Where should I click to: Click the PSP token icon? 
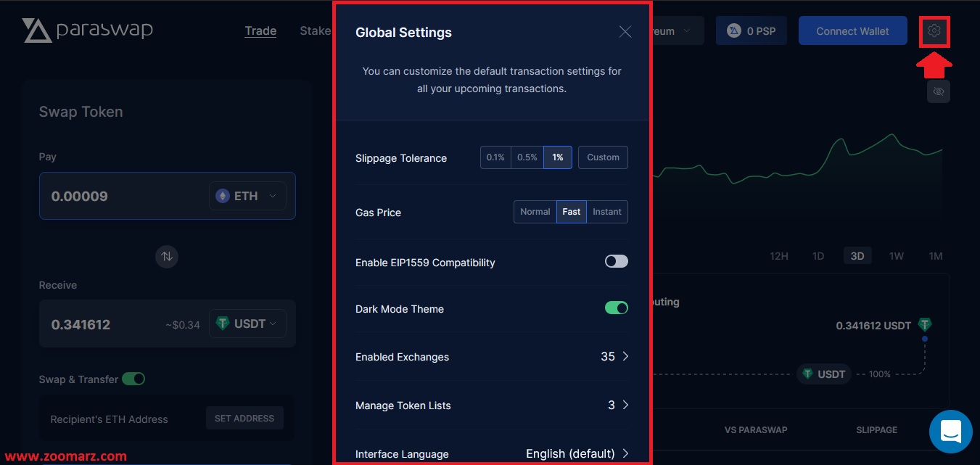coord(734,31)
